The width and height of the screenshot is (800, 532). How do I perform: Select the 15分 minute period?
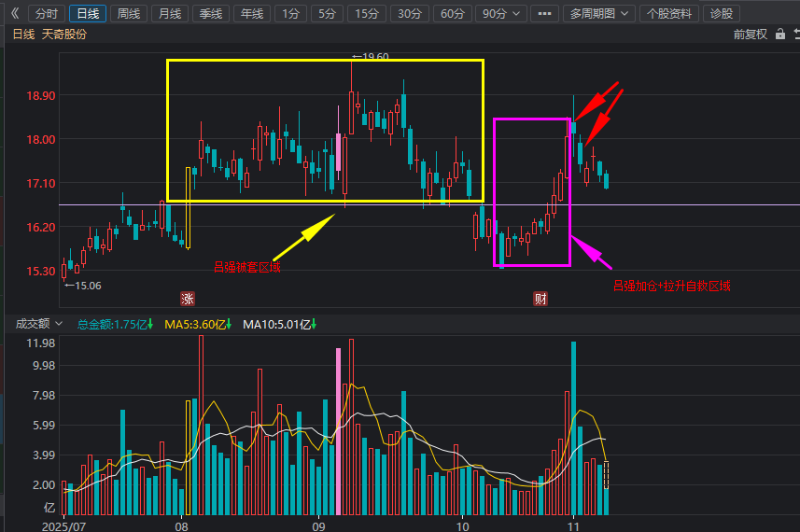point(367,13)
